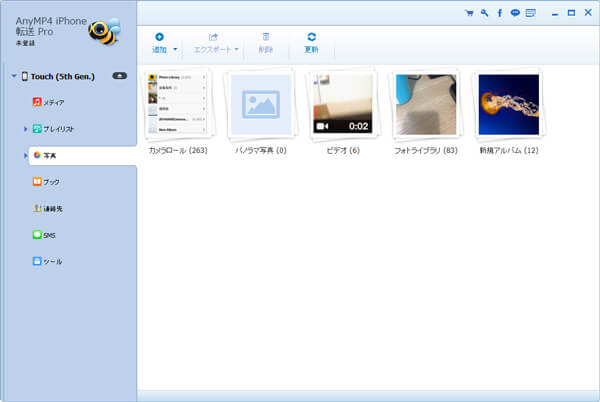Expand the プレイリスト tree arrow

pos(25,129)
